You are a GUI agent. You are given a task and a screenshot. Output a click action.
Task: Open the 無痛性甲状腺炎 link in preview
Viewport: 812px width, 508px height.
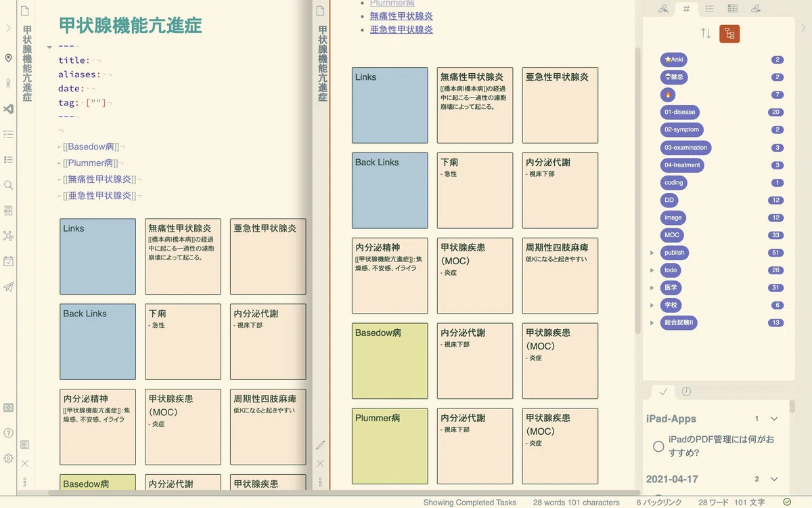(x=401, y=16)
